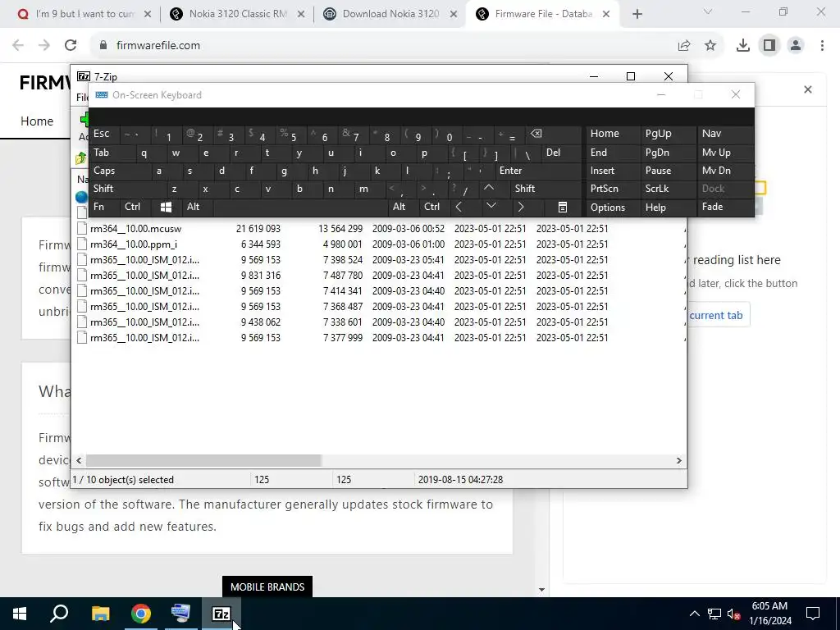
Task: Click the 7-Zip scrollbar right arrow
Action: tap(678, 460)
